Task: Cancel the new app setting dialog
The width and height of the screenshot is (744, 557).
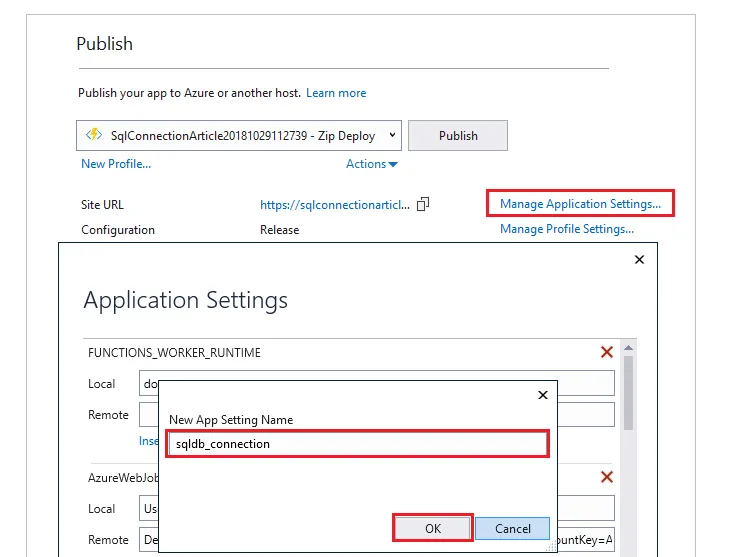Action: pyautogui.click(x=512, y=528)
